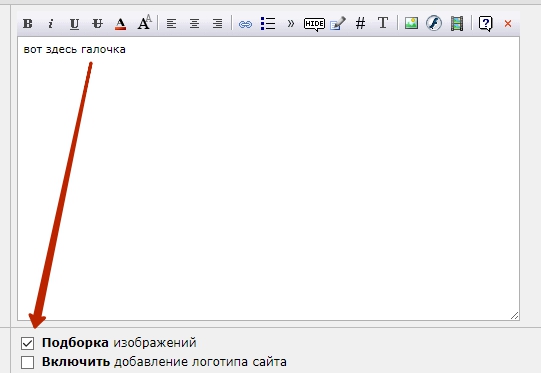The width and height of the screenshot is (541, 373).
Task: Open the text color picker
Action: click(x=120, y=24)
